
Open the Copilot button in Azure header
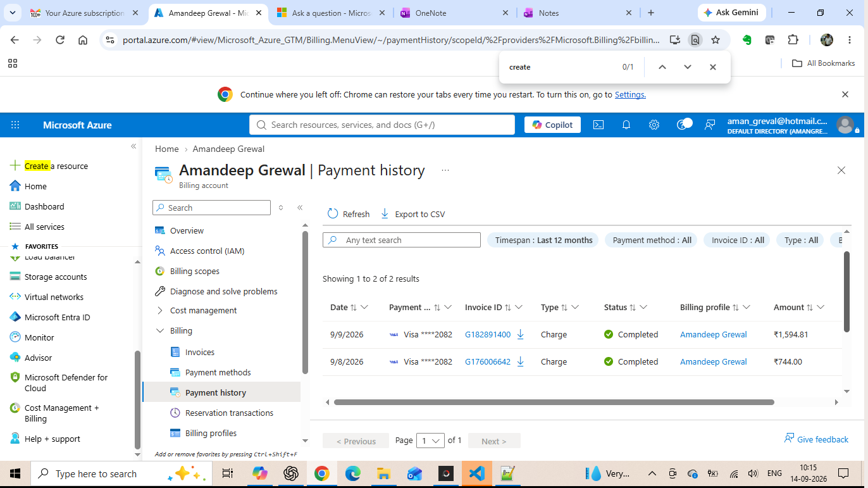tap(552, 125)
